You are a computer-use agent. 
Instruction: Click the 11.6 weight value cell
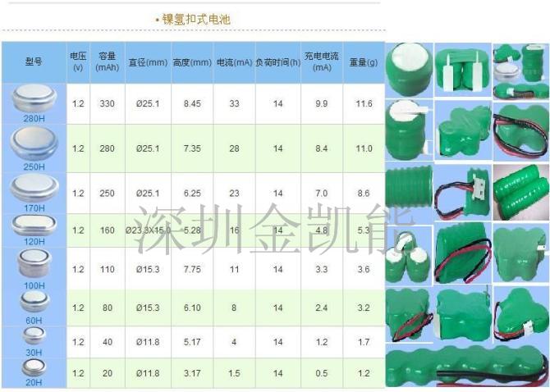[x=364, y=104]
